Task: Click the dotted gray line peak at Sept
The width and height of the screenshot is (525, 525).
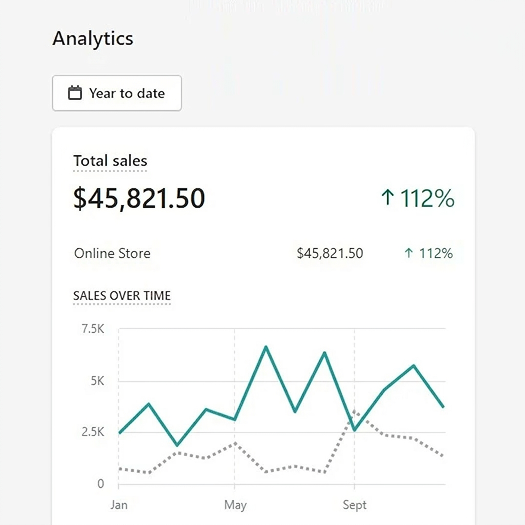Action: (x=355, y=411)
